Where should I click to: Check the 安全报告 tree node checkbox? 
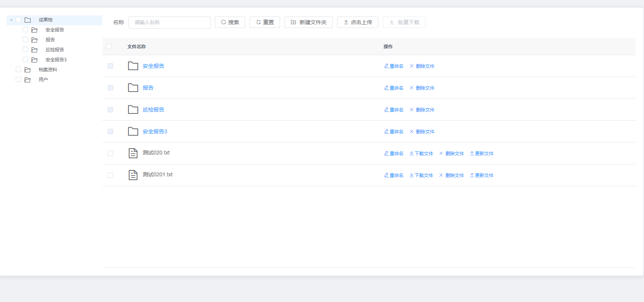(25, 30)
